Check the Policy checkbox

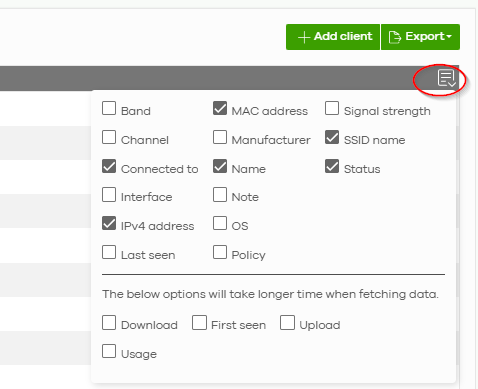coord(220,252)
